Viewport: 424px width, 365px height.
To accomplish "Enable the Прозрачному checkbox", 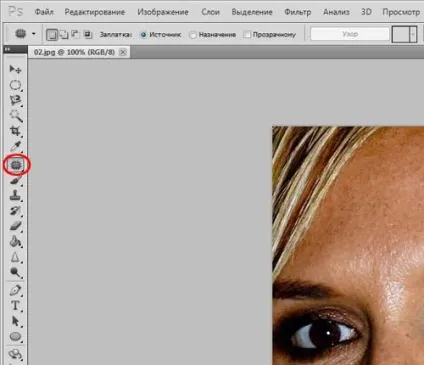I will pyautogui.click(x=247, y=34).
